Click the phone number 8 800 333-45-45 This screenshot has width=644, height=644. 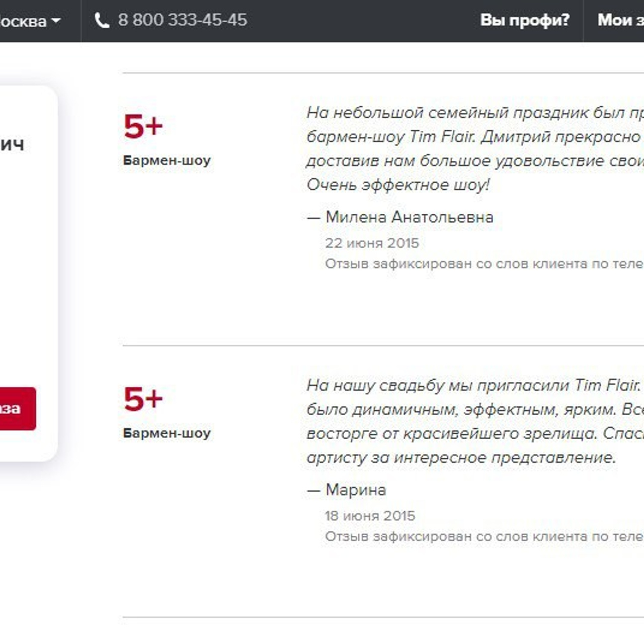point(182,20)
